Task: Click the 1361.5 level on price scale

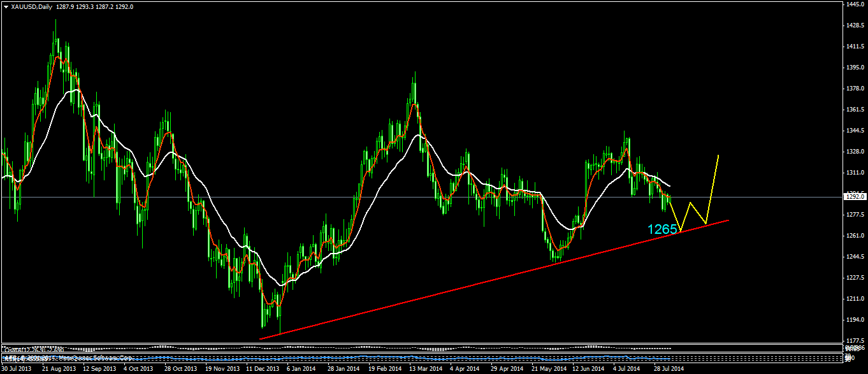Action: pos(855,110)
